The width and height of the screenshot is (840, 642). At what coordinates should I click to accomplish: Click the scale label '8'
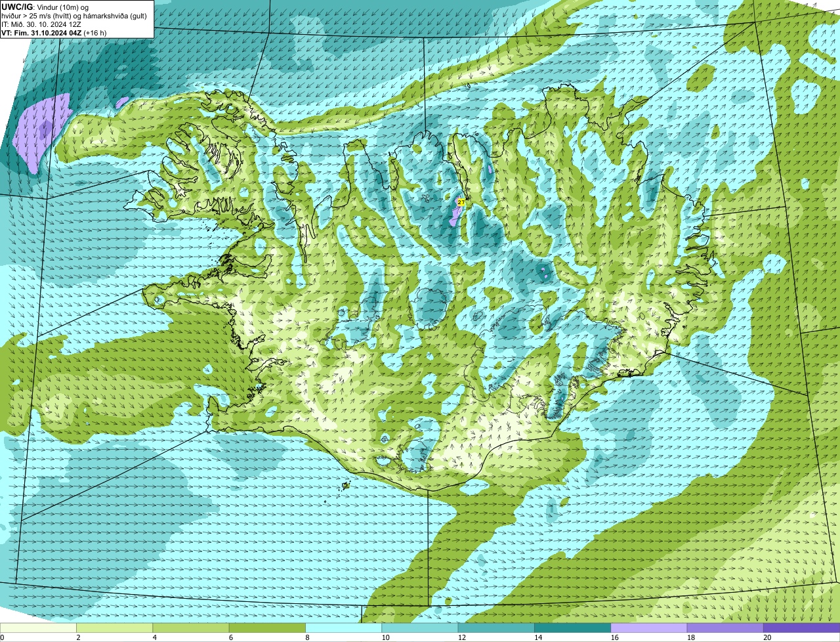(307, 637)
